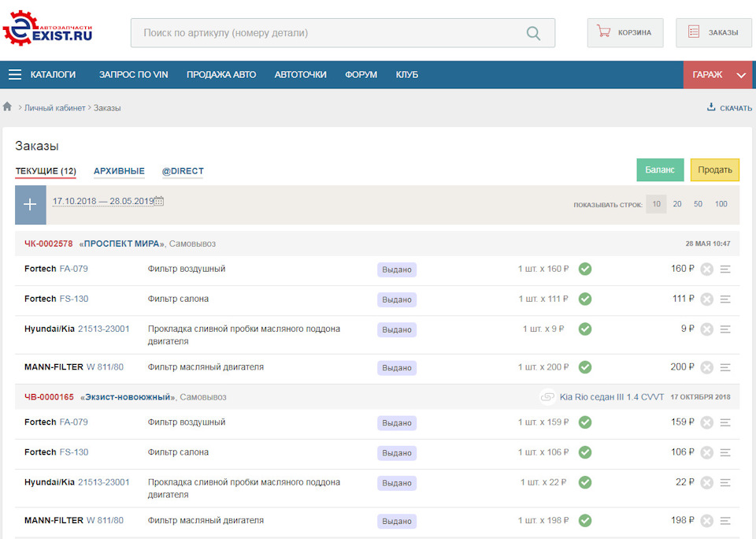
Task: Open row menu icon for 106 ₽ item
Action: pyautogui.click(x=725, y=452)
